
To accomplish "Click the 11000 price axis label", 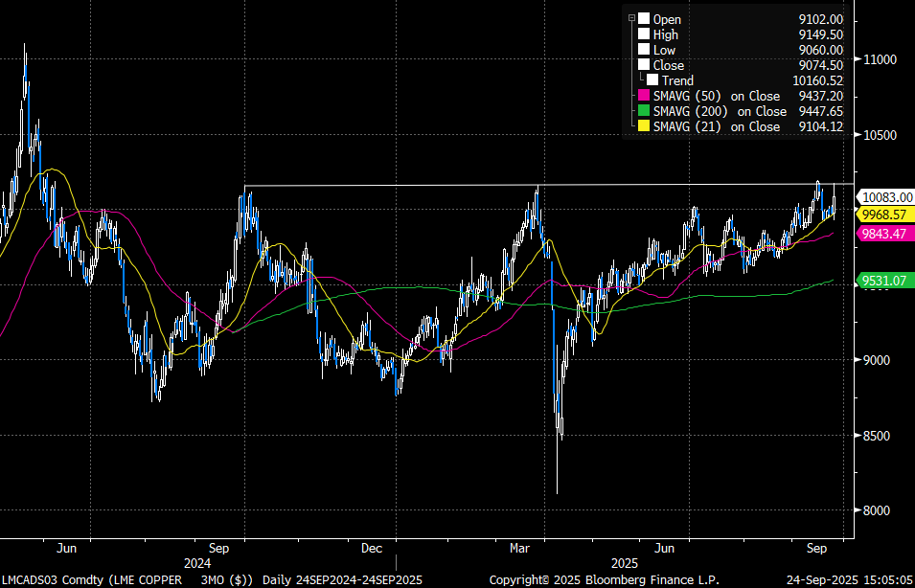I will coord(881,59).
